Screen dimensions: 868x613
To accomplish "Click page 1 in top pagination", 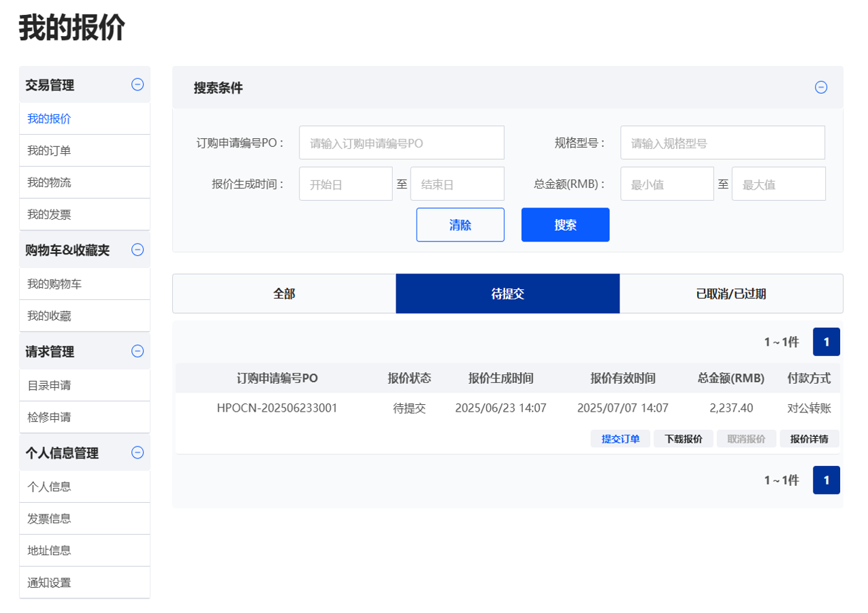I will [x=826, y=342].
